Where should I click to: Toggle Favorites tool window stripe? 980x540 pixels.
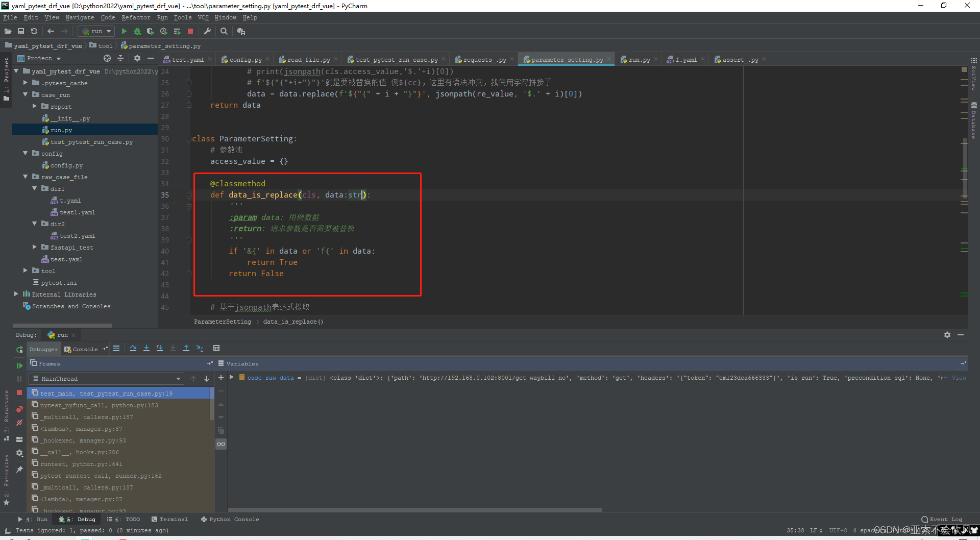tap(6, 479)
